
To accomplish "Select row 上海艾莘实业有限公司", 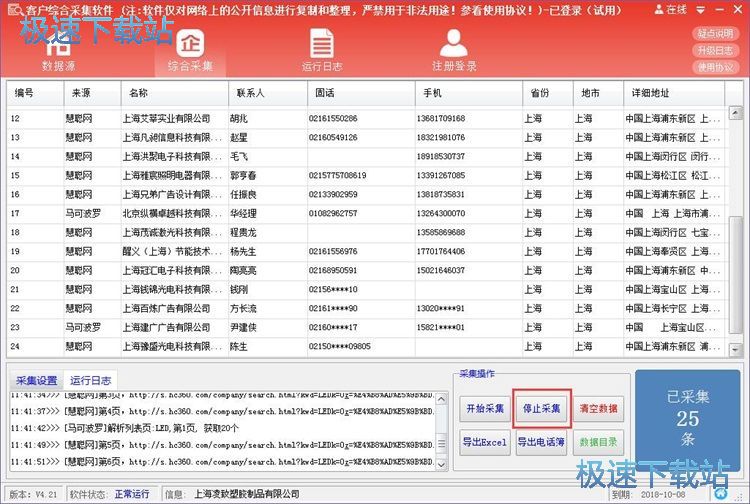I will (x=366, y=119).
